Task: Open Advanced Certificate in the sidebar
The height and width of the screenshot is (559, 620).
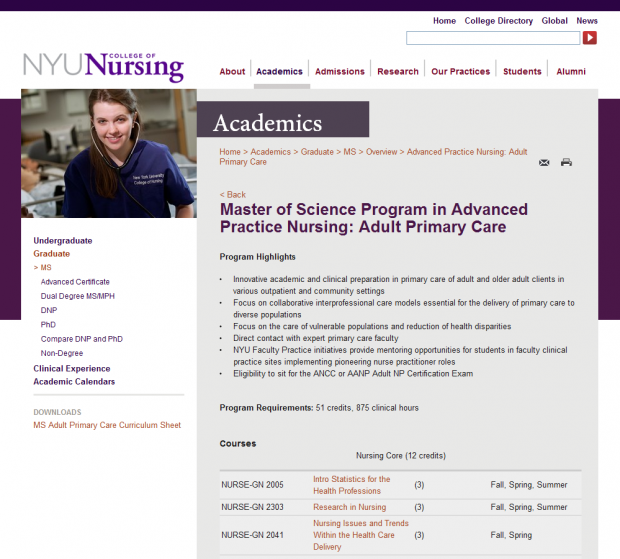Action: coord(75,282)
